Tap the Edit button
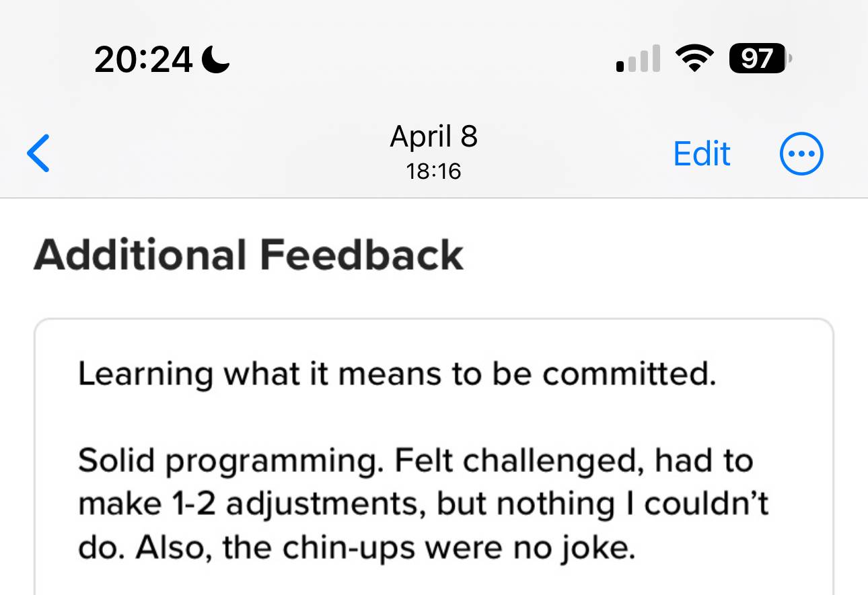This screenshot has width=868, height=595. tap(702, 153)
